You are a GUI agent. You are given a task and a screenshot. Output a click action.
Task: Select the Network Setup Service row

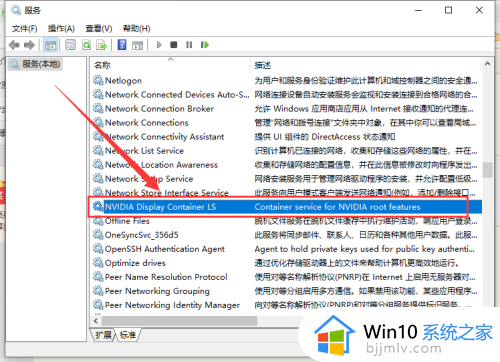tap(287, 179)
